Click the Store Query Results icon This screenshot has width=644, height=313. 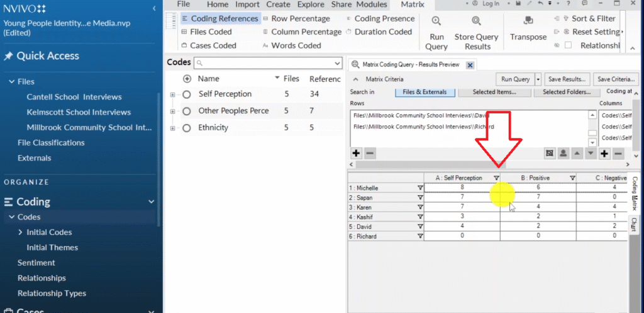coord(477,21)
